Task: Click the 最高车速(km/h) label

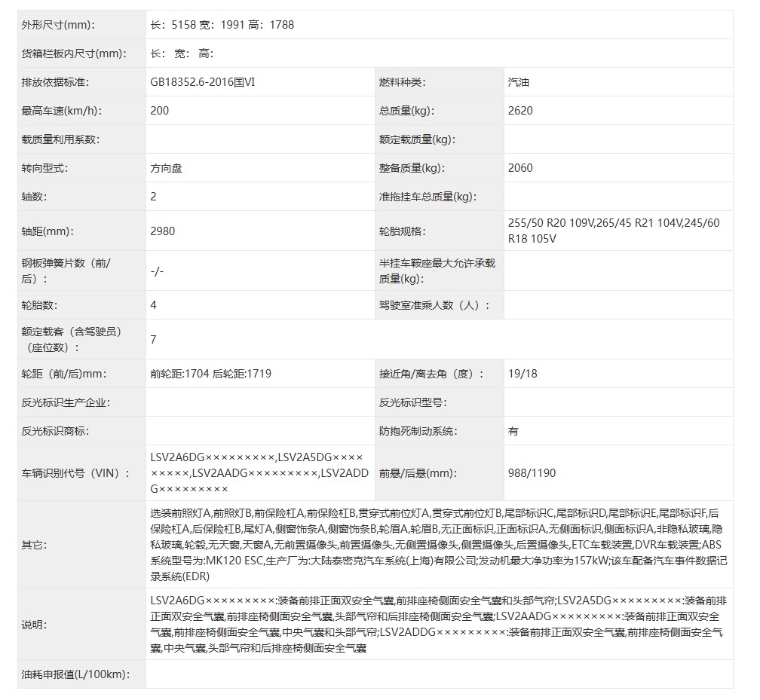Action: tap(62, 111)
